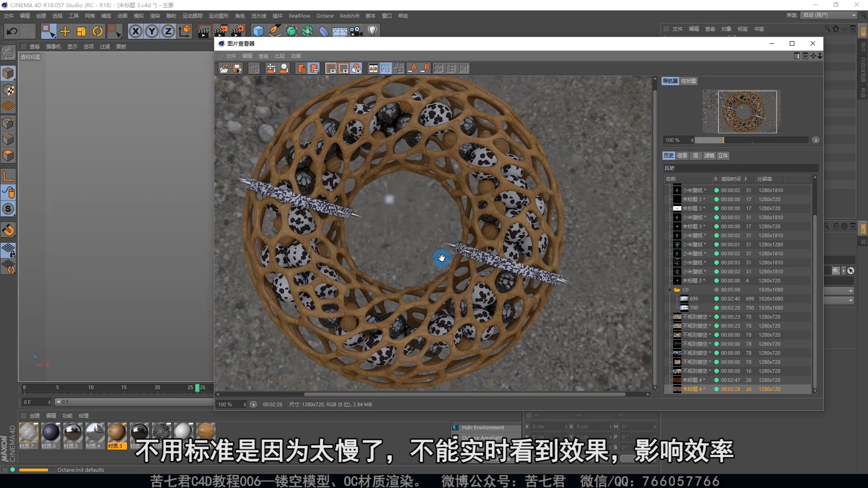Collapse the C0 folder in history
The image size is (868, 488).
click(670, 290)
